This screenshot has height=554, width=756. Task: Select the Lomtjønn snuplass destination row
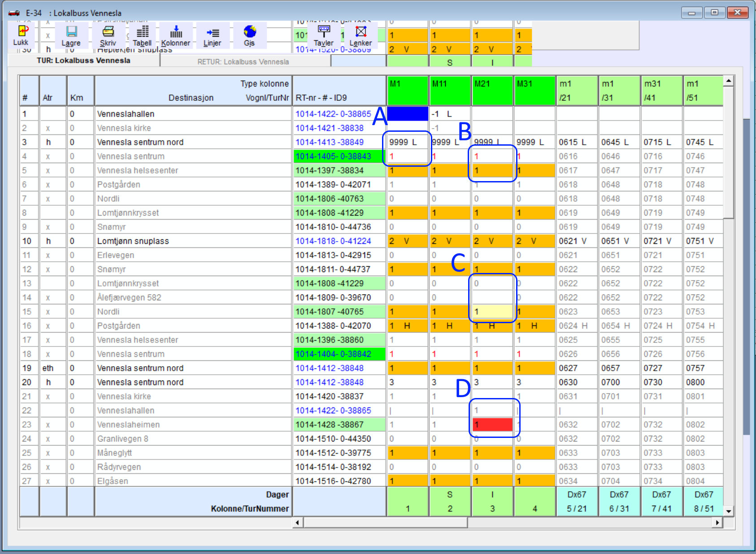[x=133, y=241]
